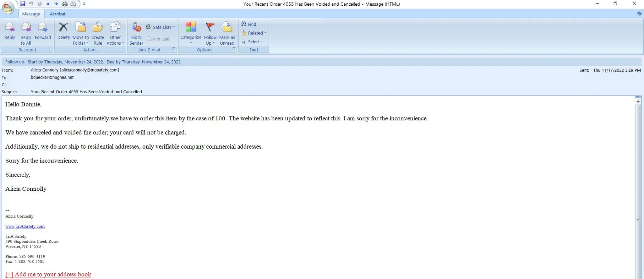644x279 pixels.
Task: Click the sent date Thu 11/17/2022 3:29 PM
Action: pos(617,70)
